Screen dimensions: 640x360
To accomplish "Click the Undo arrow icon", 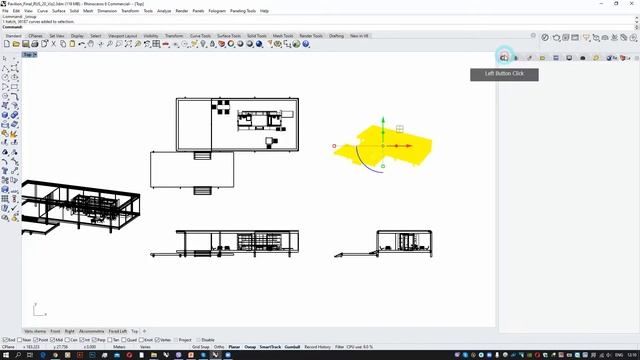I will click(82, 44).
